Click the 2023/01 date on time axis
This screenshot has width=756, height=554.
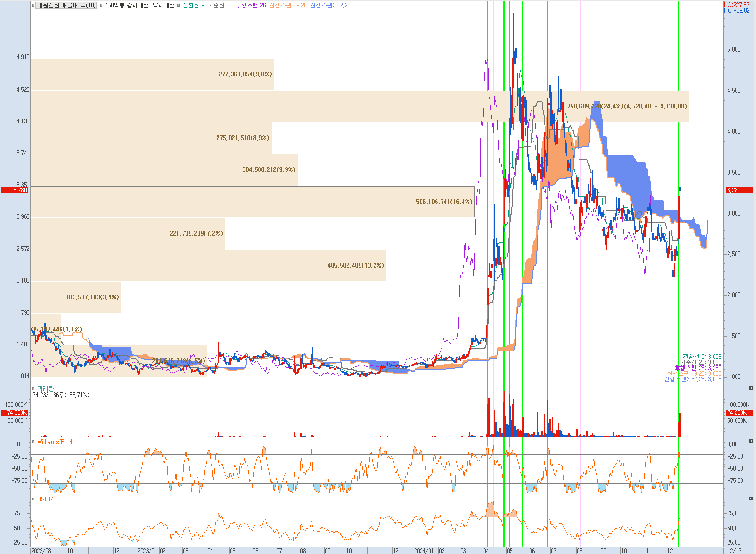(x=147, y=551)
